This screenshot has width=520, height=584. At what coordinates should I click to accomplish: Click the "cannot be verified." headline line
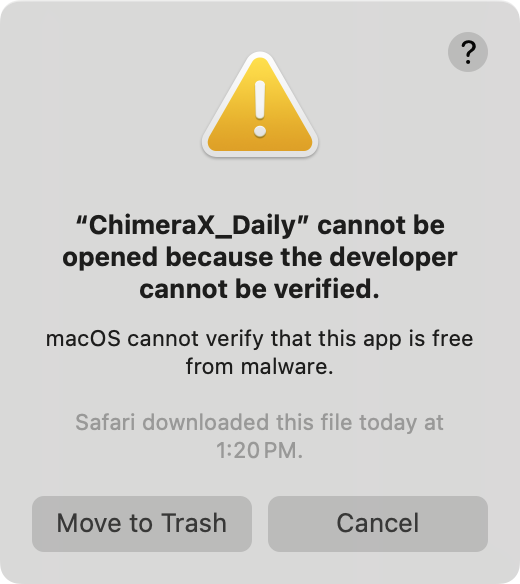point(260,289)
